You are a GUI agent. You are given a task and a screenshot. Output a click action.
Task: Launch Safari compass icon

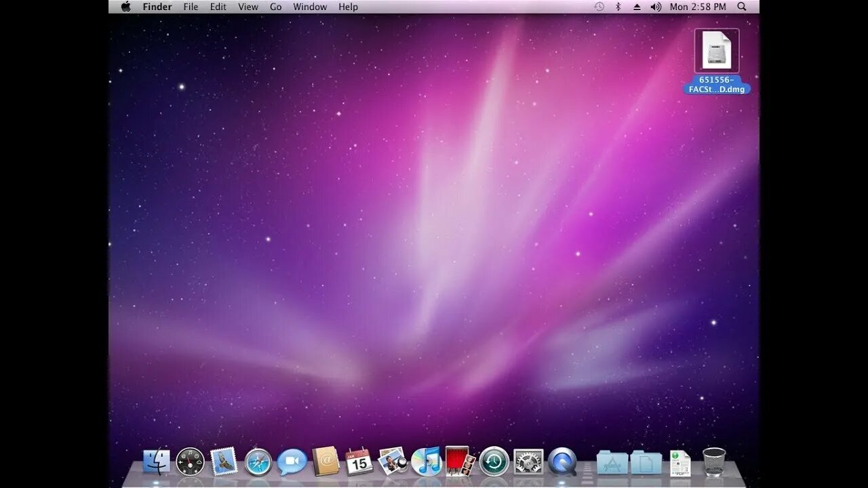[258, 462]
